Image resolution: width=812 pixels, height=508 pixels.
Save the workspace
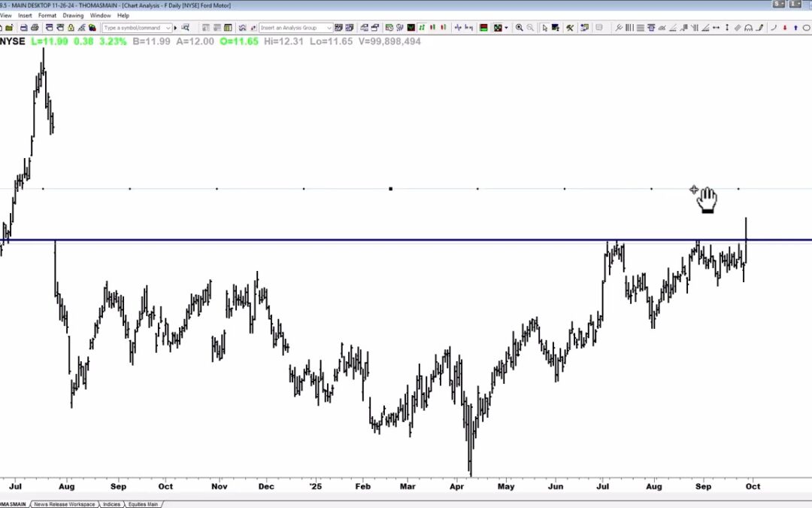tap(23, 27)
